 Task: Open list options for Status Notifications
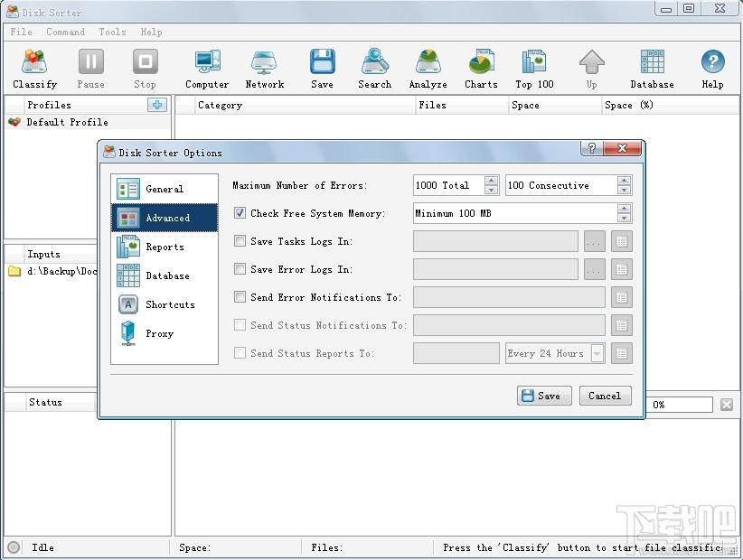[622, 325]
